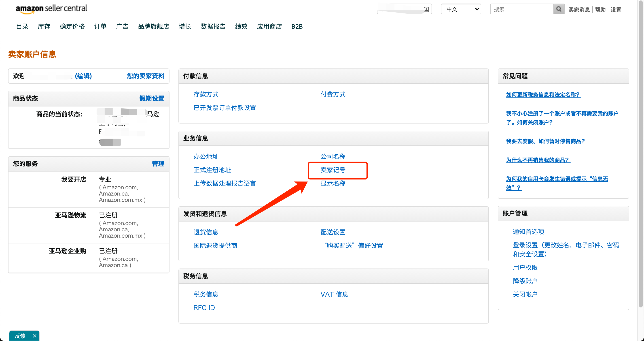Open the 品牌旗舰店 menu
The image size is (644, 341).
pos(153,27)
